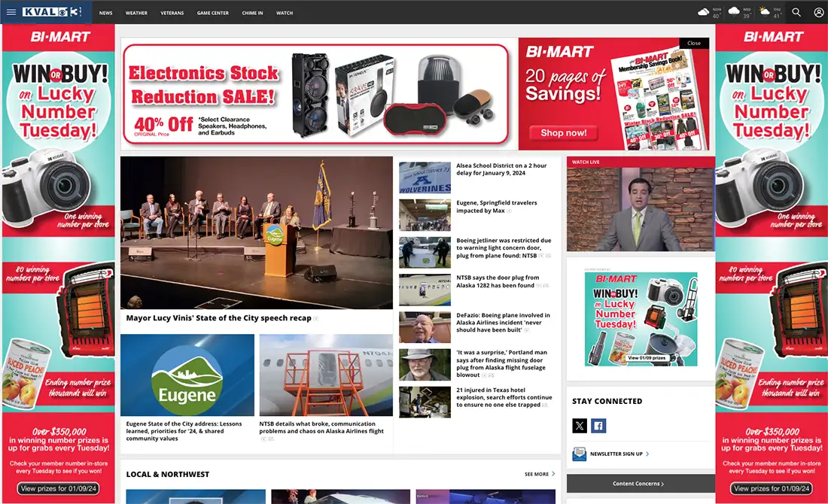
Task: Click the Local & Northwest section heading
Action: 167,474
